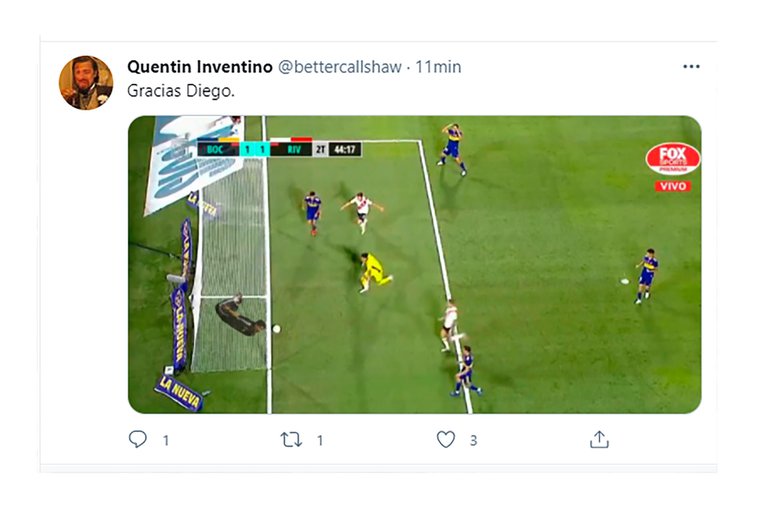Click the 44:17 match clock
The width and height of the screenshot is (768, 512).
tap(345, 149)
